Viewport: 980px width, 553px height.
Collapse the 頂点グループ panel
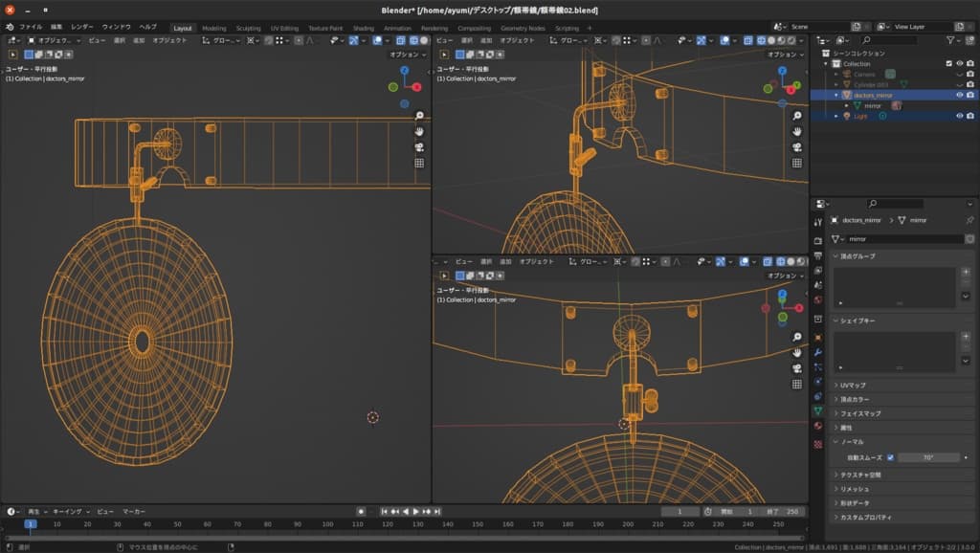857,256
